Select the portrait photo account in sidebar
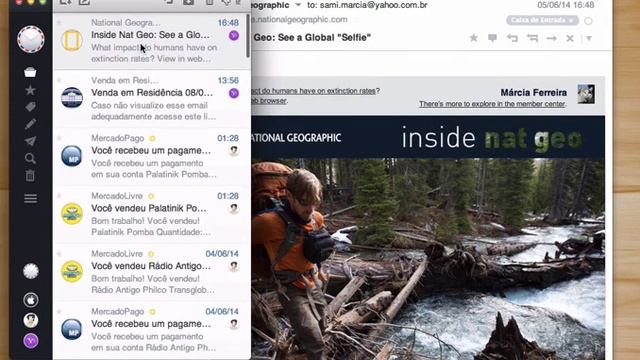This screenshot has height=360, width=640. (x=31, y=320)
